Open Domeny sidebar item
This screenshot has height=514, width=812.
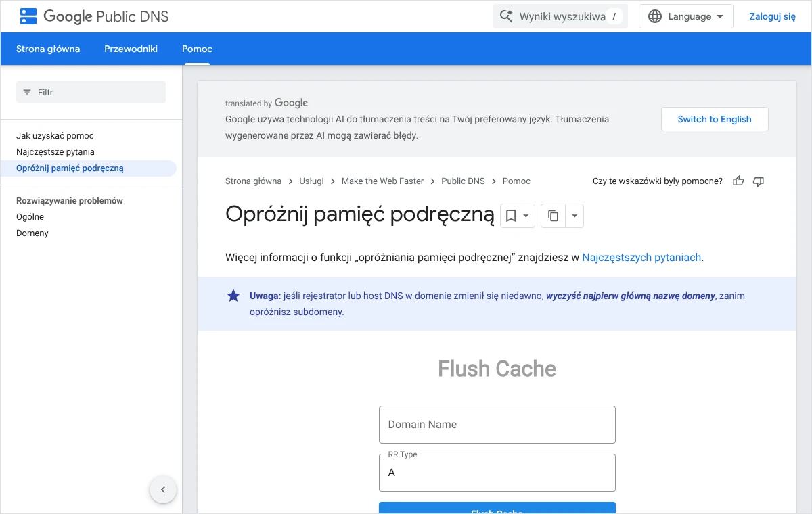point(32,233)
